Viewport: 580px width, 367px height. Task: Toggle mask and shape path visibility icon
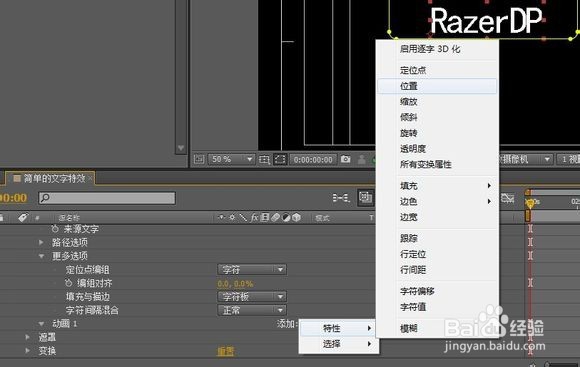(280, 159)
